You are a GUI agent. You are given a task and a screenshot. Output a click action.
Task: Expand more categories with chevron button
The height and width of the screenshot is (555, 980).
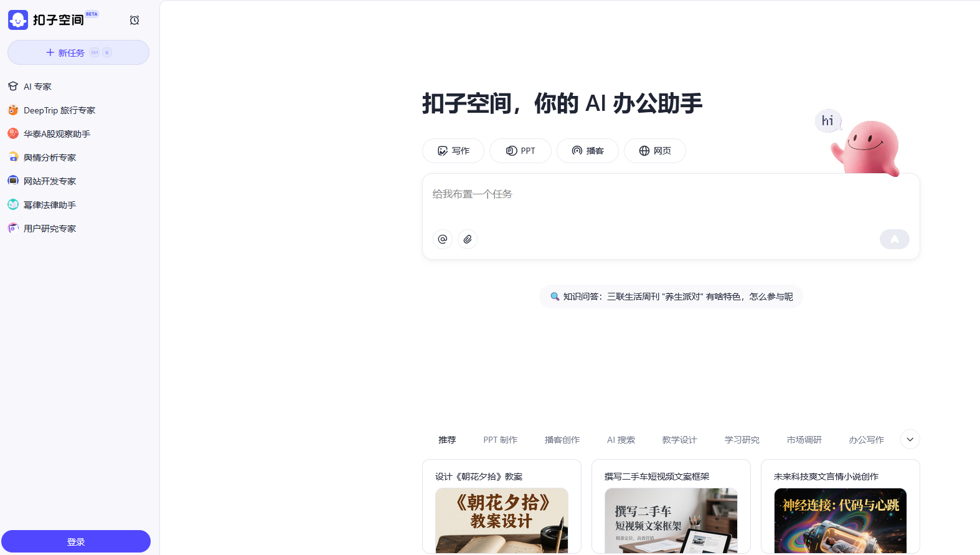[910, 439]
